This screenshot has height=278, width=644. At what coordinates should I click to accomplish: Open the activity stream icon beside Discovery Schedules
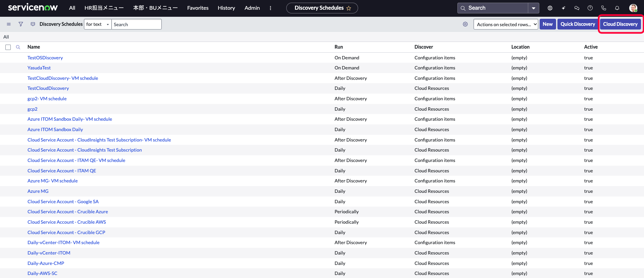(33, 24)
